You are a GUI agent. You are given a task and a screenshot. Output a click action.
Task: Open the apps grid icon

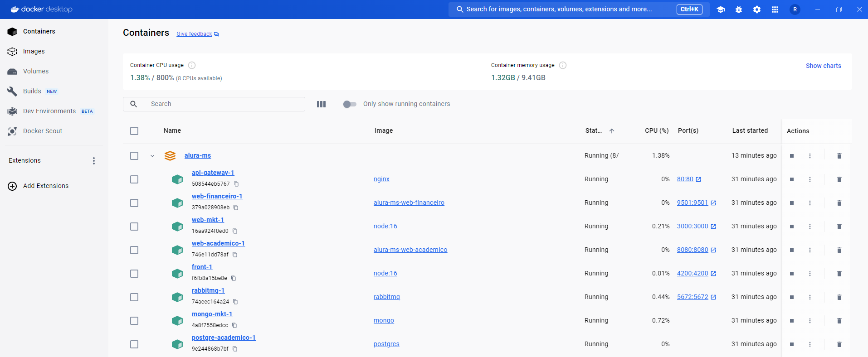point(775,10)
